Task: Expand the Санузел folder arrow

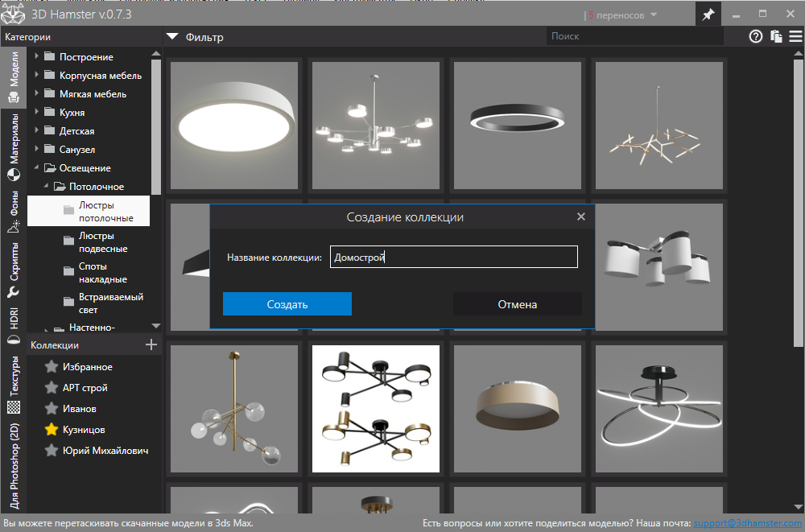Action: tap(36, 148)
